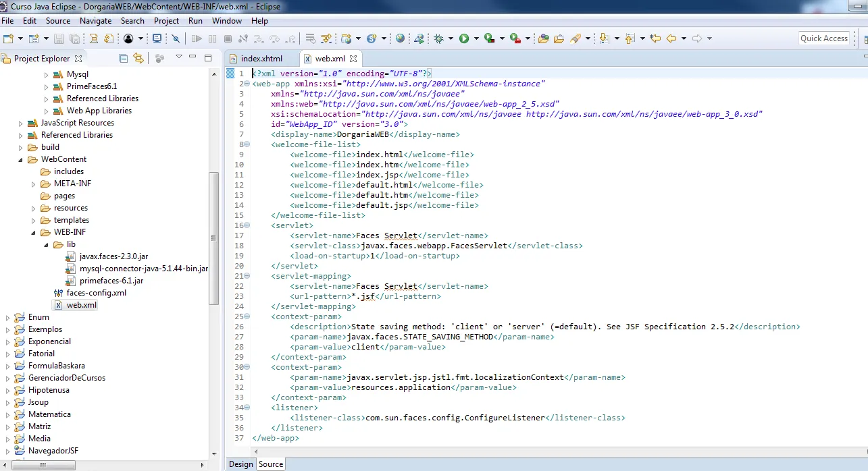Click Next Annotation down arrow icon
Screen dimensions: 868x471
604,38
